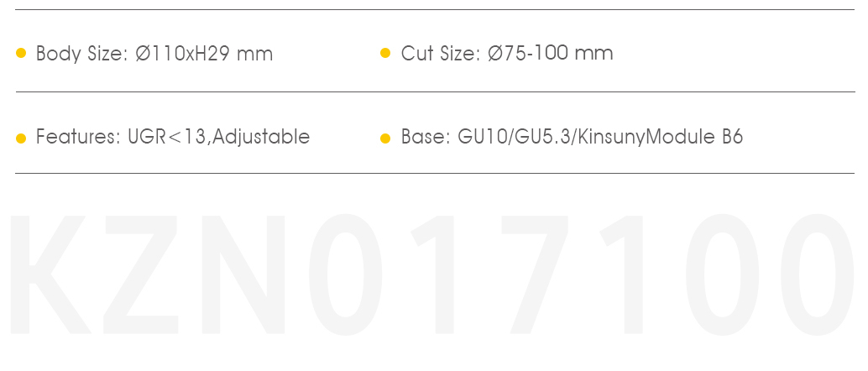Image resolution: width=868 pixels, height=371 pixels.
Task: Click the digit 7 in the watermark
Action: pos(535,274)
